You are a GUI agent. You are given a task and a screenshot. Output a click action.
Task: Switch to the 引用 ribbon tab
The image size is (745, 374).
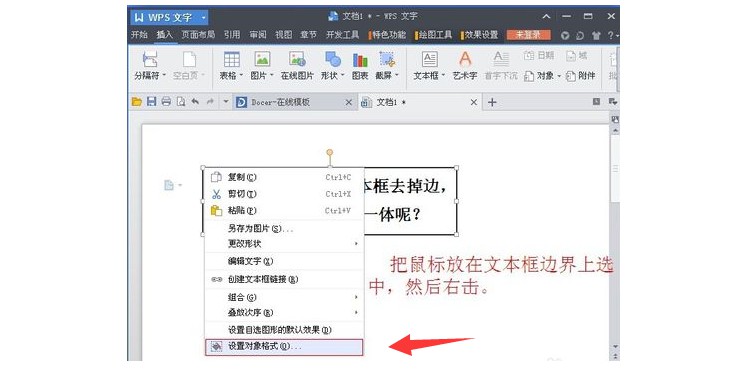(232, 35)
